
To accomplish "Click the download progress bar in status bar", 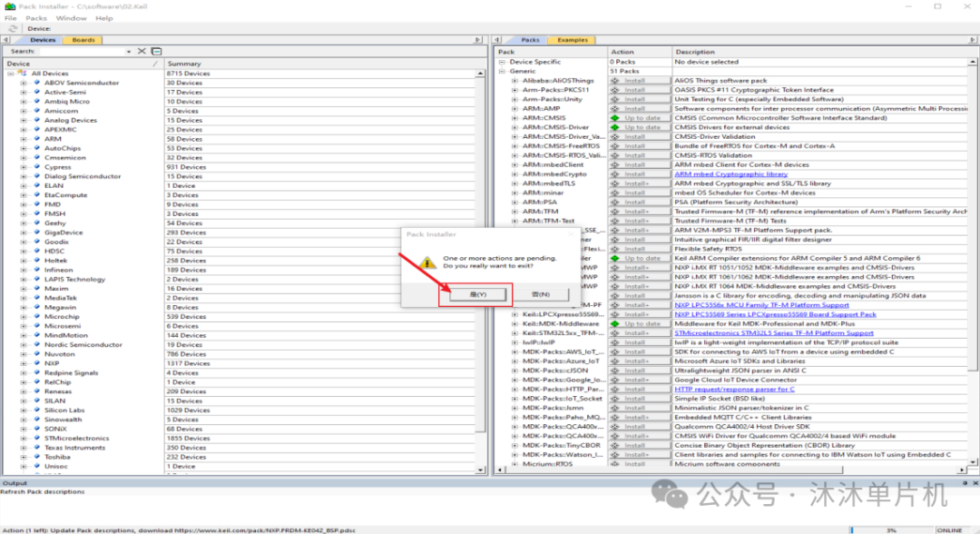I will click(892, 530).
